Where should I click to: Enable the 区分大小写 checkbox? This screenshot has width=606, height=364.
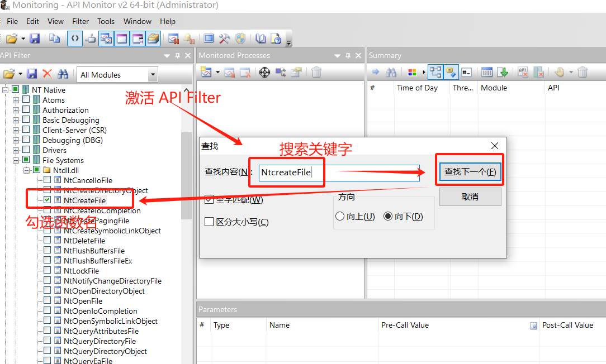coord(209,222)
